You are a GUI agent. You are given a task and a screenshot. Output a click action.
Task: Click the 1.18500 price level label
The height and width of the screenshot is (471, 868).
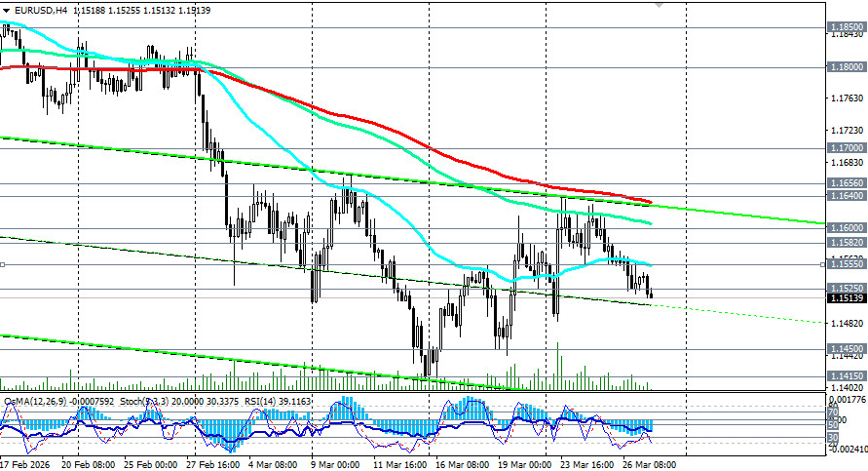tap(845, 27)
